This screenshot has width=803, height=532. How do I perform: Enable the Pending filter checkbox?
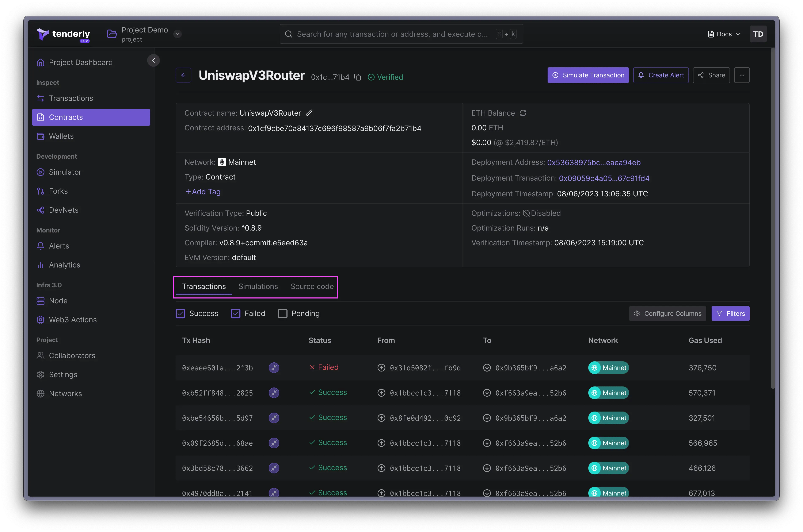tap(282, 313)
